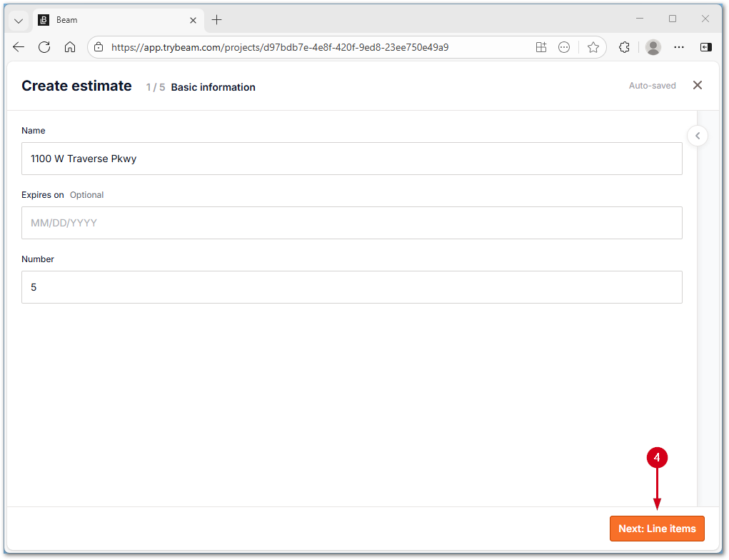Open the Copilot sidebar icon
The image size is (729, 560).
click(706, 46)
